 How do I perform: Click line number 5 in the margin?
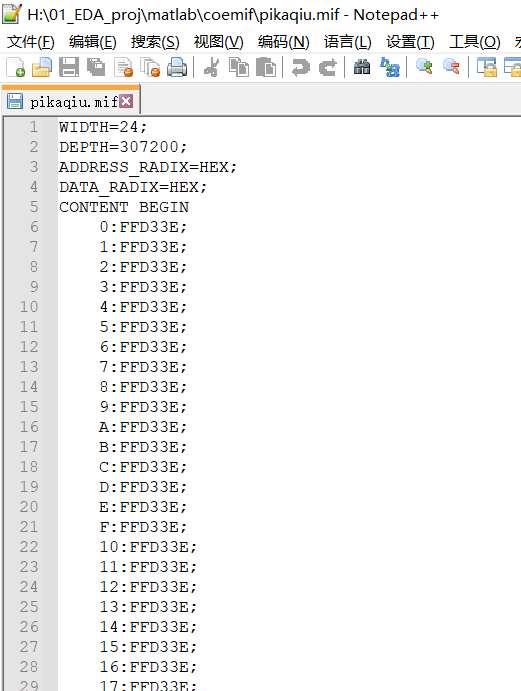(x=33, y=207)
